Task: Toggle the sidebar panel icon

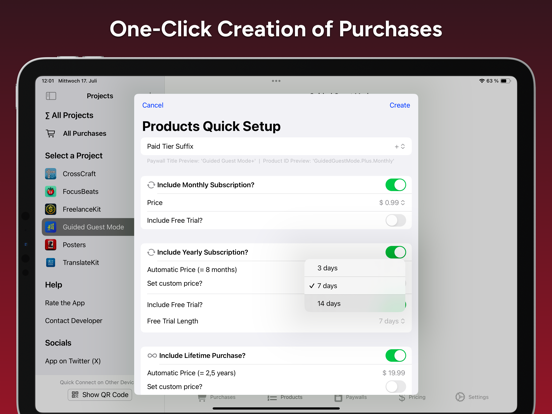Action: [51, 96]
